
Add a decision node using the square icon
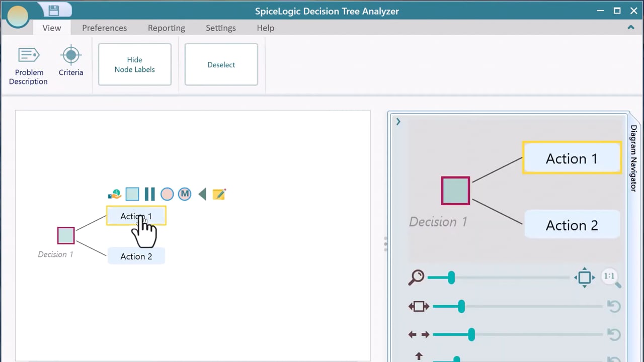pos(132,194)
